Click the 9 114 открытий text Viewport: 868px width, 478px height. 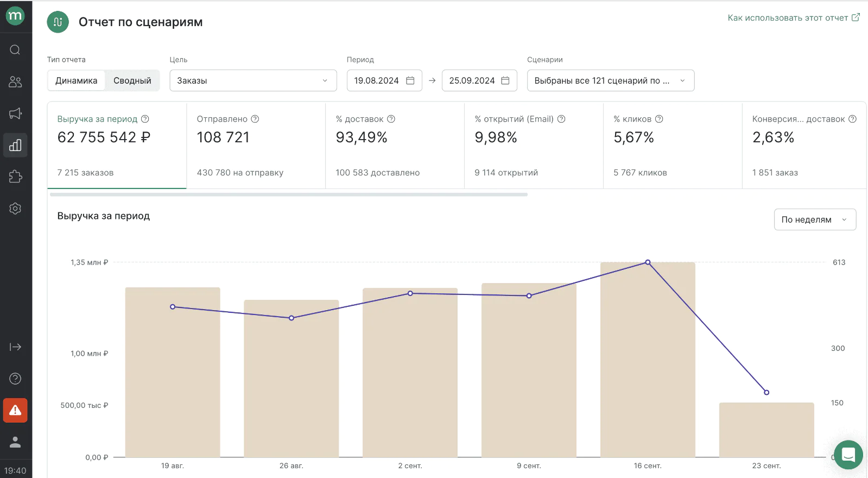click(x=506, y=173)
